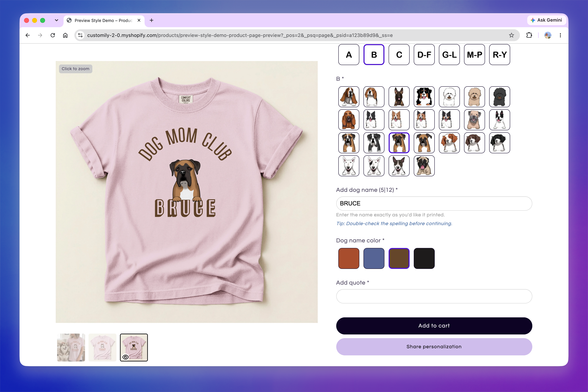The height and width of the screenshot is (392, 588).
Task: Click to zoom the t-shirt preview
Action: tap(186, 192)
